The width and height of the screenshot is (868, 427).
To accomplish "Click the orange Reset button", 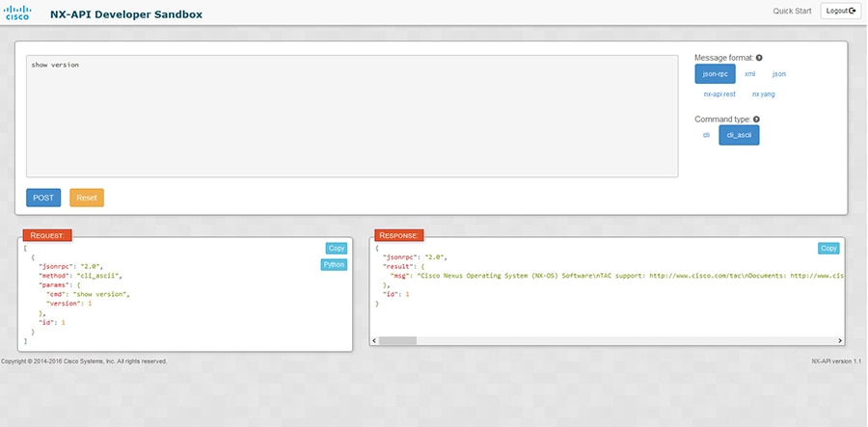I will (87, 198).
